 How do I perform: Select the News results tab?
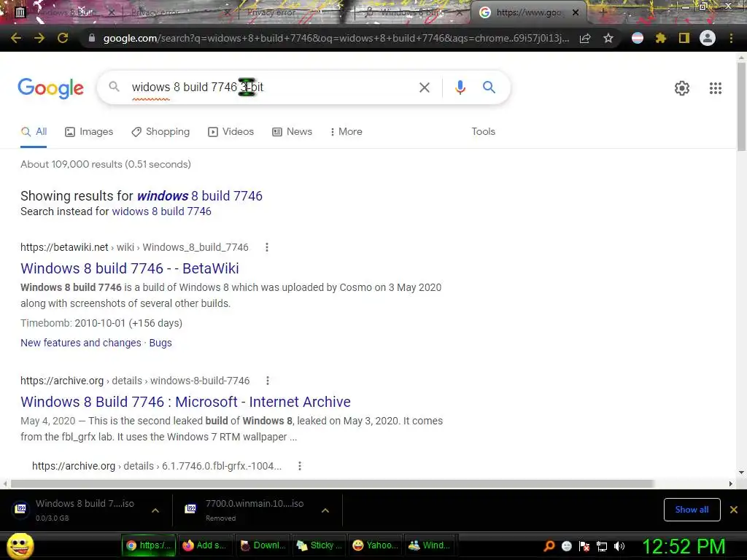[x=292, y=131]
